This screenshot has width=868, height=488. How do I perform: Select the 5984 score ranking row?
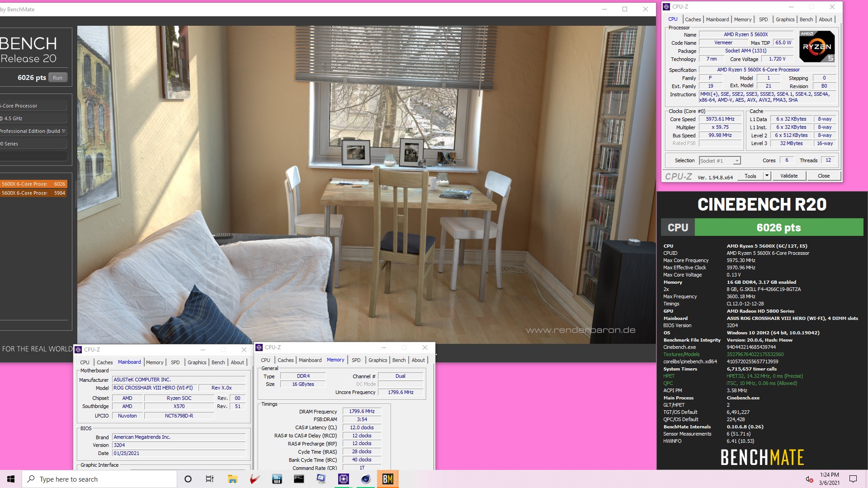pyautogui.click(x=33, y=193)
